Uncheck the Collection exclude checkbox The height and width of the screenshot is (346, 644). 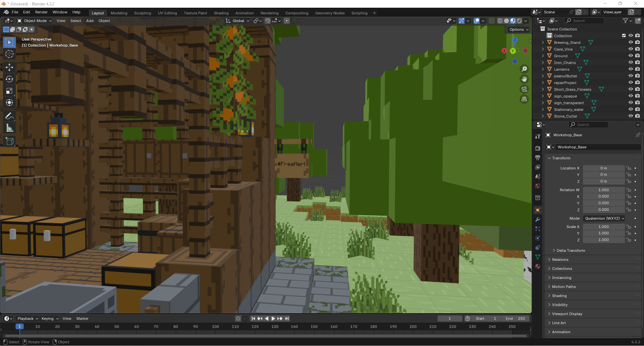tap(624, 36)
